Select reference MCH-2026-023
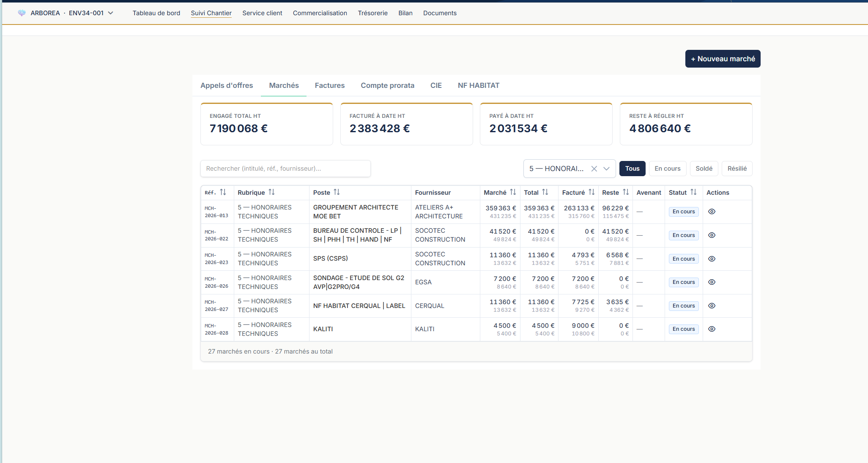This screenshot has height=463, width=868. 216,259
